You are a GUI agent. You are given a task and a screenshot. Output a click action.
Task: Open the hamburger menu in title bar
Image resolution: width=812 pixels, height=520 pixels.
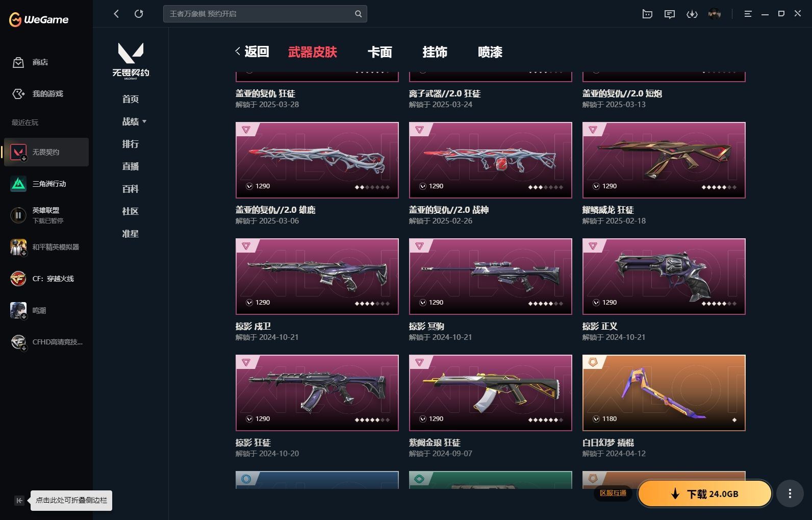pos(748,14)
